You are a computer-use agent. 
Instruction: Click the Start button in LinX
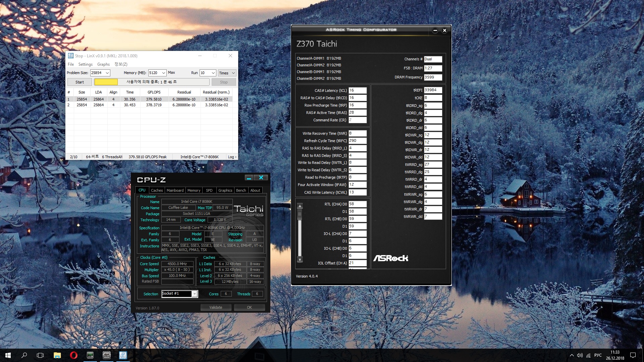pyautogui.click(x=79, y=82)
